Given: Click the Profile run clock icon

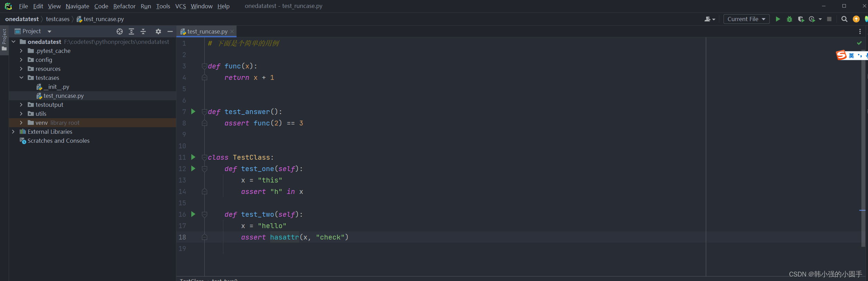Looking at the screenshot, I should 812,19.
